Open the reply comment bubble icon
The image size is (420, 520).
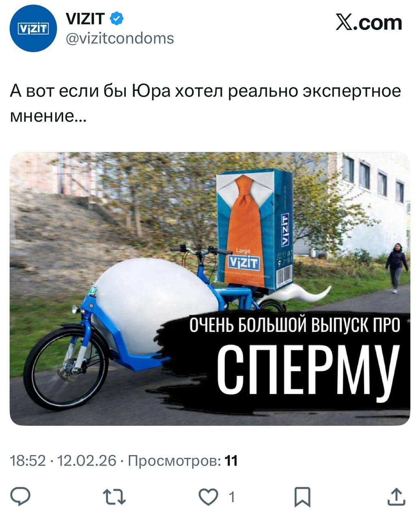20,496
